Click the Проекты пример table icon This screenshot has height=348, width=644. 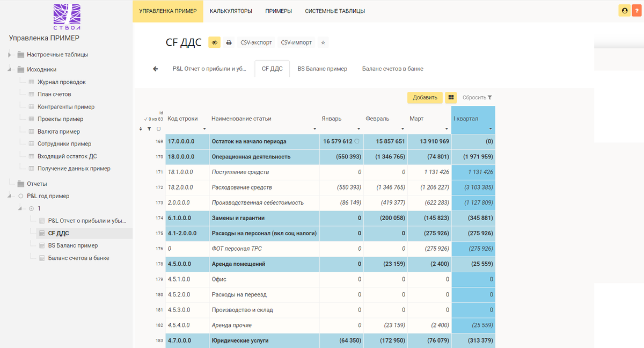31,119
